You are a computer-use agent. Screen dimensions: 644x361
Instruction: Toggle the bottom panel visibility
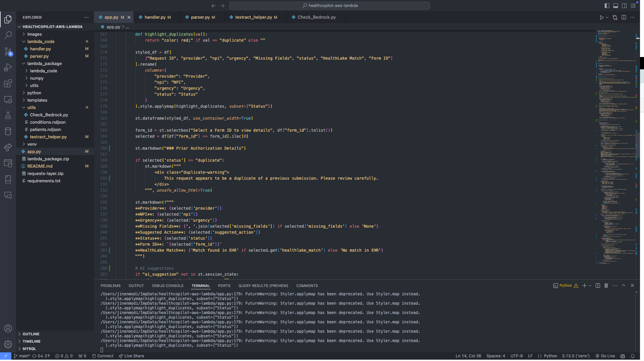(x=615, y=6)
